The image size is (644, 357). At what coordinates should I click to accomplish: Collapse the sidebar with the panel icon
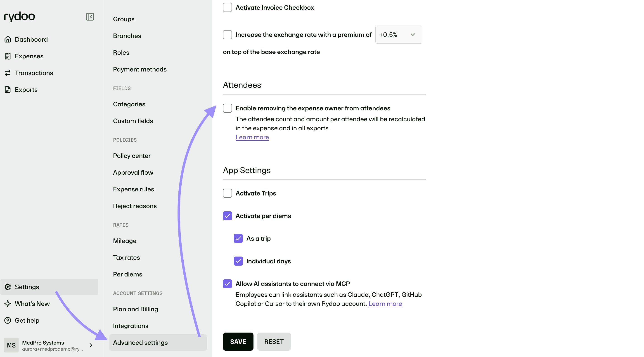[90, 17]
